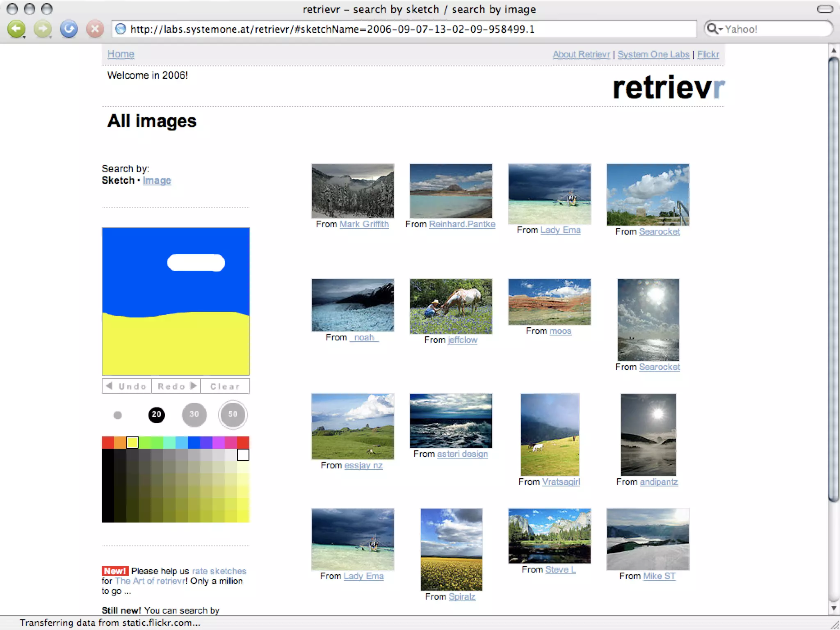This screenshot has width=840, height=630.
Task: Open the About Retrievr link
Action: click(x=581, y=55)
